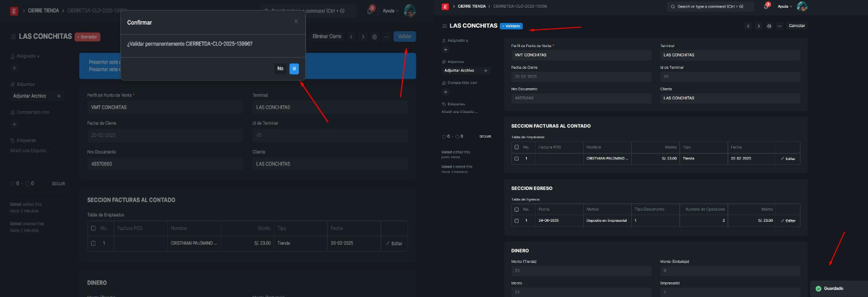Click the 'Search or type a command' field
The width and height of the screenshot is (868, 297).
(711, 6)
